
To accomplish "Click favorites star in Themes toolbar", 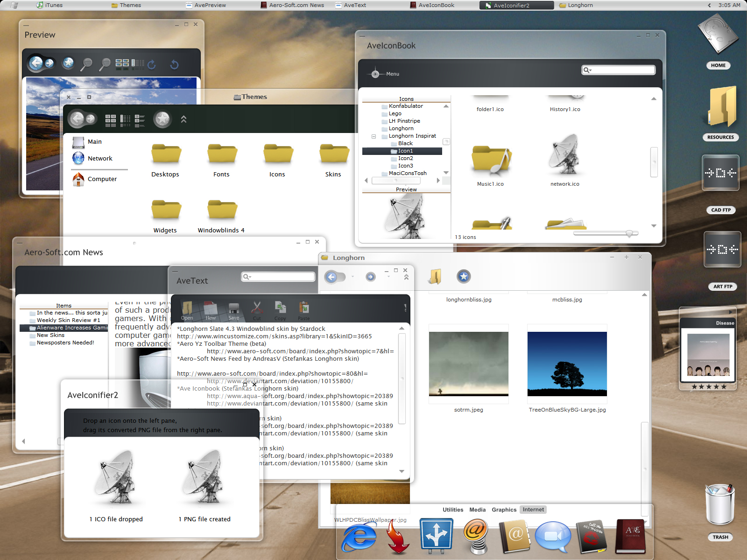I will pyautogui.click(x=162, y=119).
